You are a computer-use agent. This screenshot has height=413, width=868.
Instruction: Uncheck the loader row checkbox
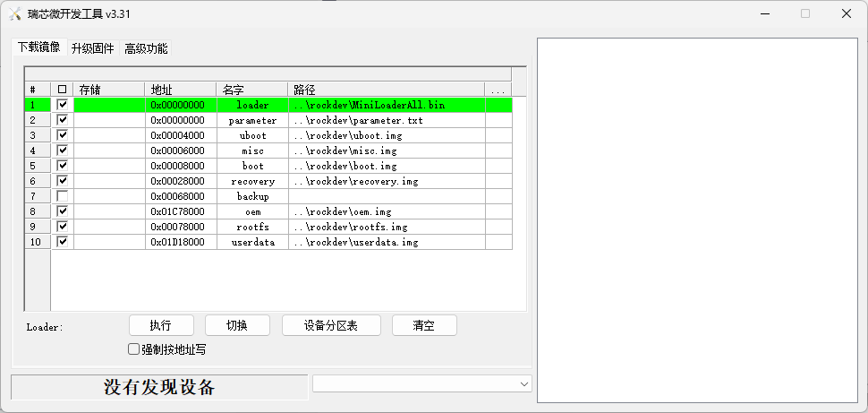point(63,104)
